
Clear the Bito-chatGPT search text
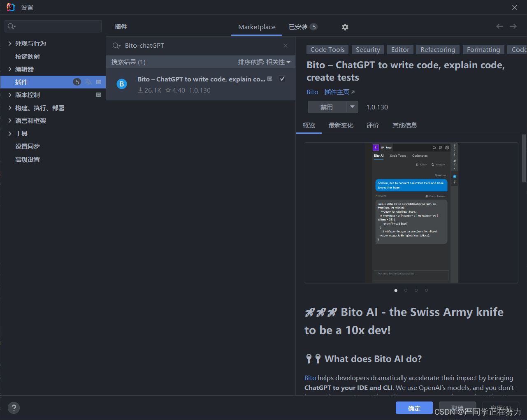pyautogui.click(x=286, y=46)
